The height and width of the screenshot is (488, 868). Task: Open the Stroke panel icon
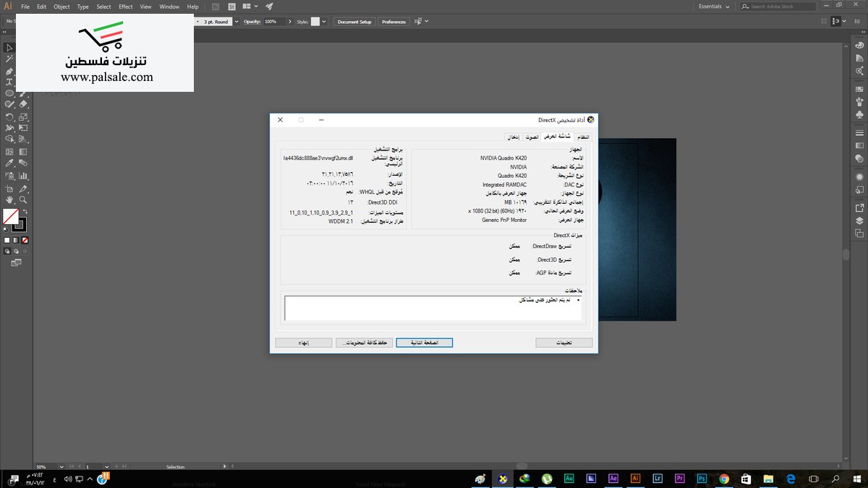tap(859, 134)
